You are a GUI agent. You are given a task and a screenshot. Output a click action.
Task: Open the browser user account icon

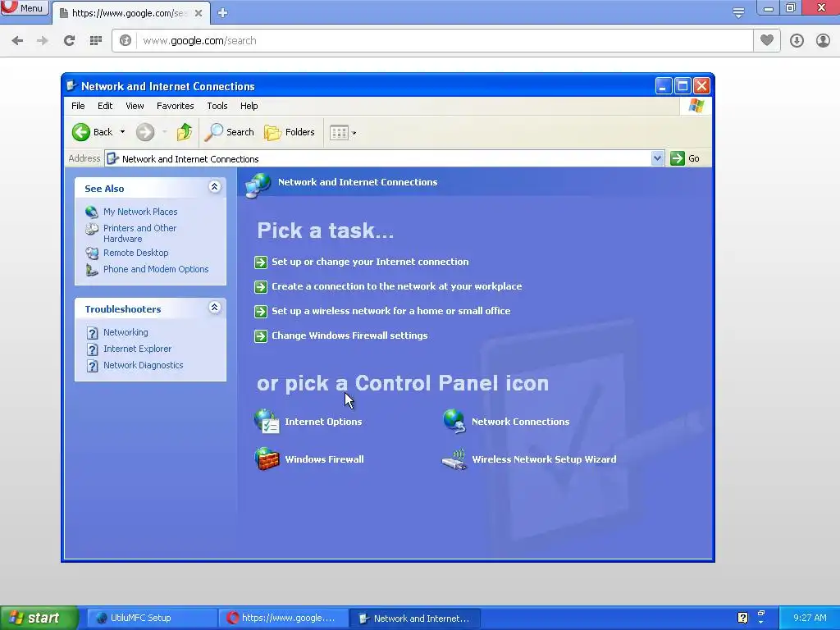point(823,41)
